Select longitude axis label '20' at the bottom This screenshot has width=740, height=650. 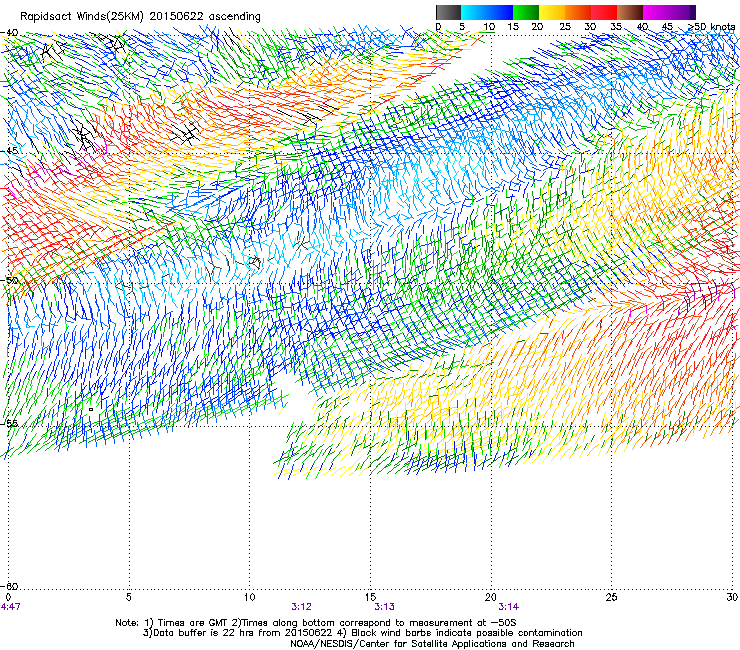491,597
